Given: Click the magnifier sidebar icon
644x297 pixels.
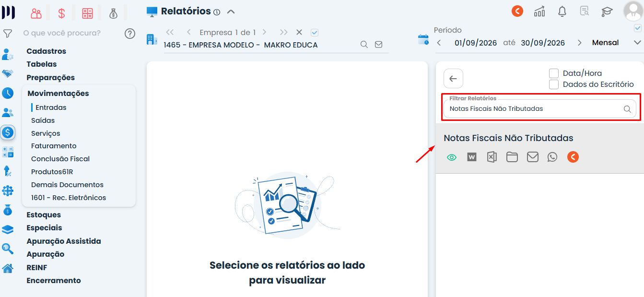Looking at the screenshot, I should [x=8, y=249].
